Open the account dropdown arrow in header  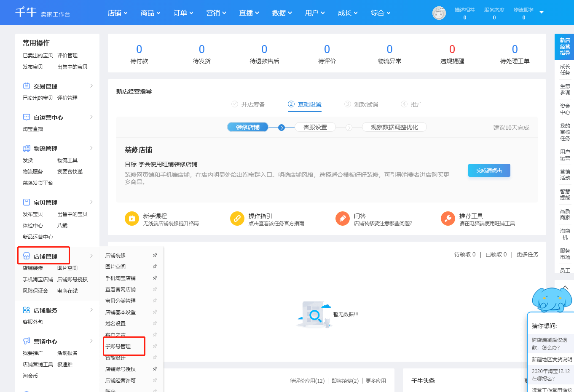pos(542,12)
